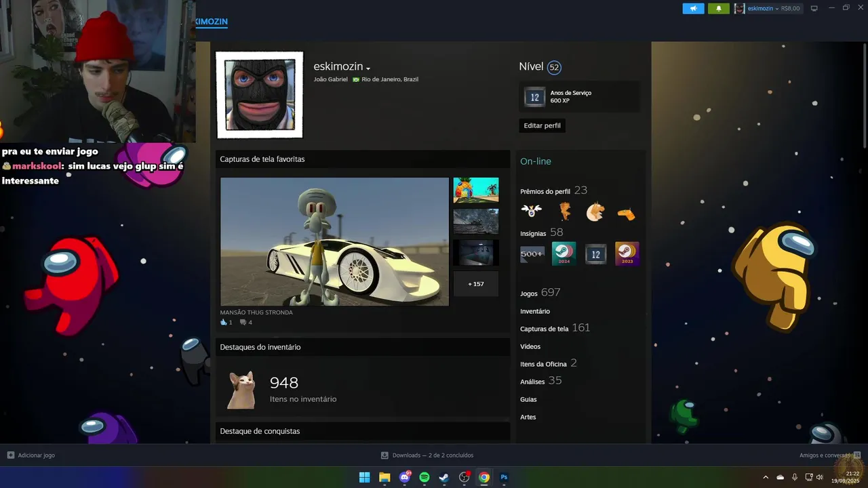Click the pointing hand award icon
This screenshot has width=868, height=488.
click(627, 213)
